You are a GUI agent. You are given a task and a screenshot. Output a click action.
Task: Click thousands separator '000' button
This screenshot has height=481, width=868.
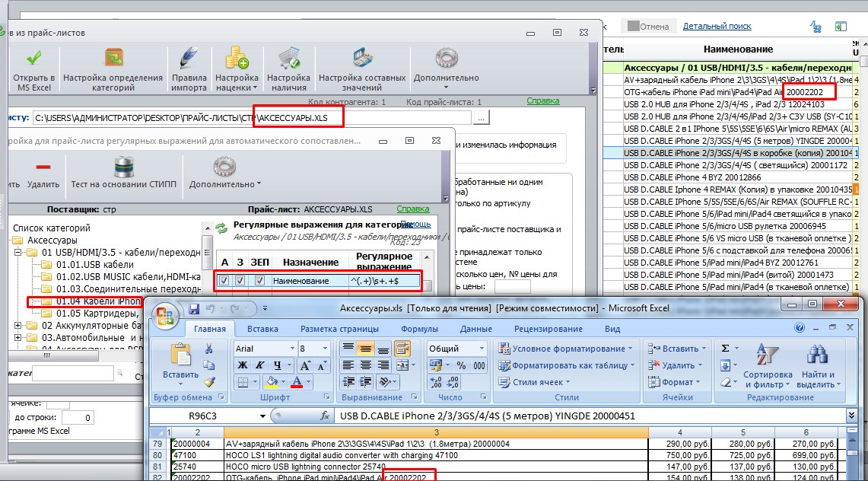point(479,365)
